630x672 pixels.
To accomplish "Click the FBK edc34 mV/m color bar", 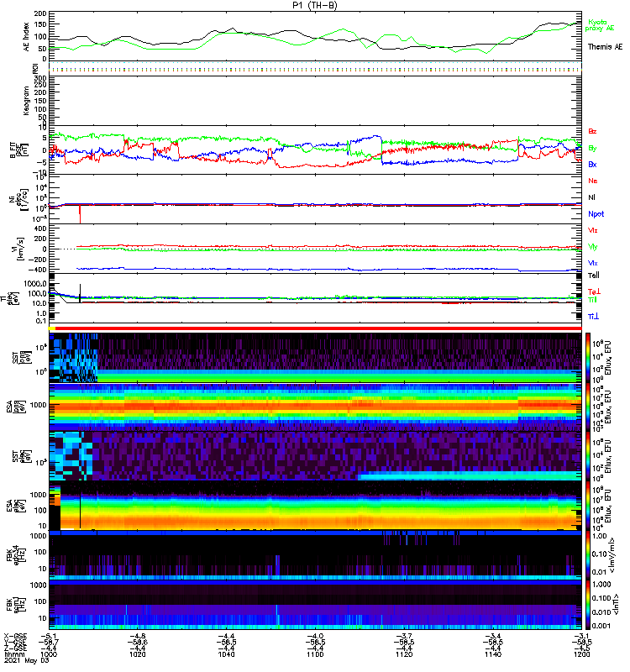I will pyautogui.click(x=588, y=555).
